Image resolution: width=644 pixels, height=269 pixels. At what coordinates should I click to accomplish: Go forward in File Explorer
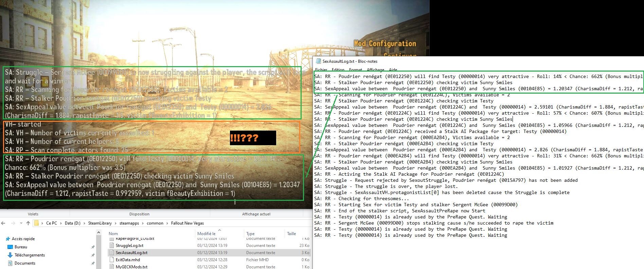pyautogui.click(x=13, y=223)
